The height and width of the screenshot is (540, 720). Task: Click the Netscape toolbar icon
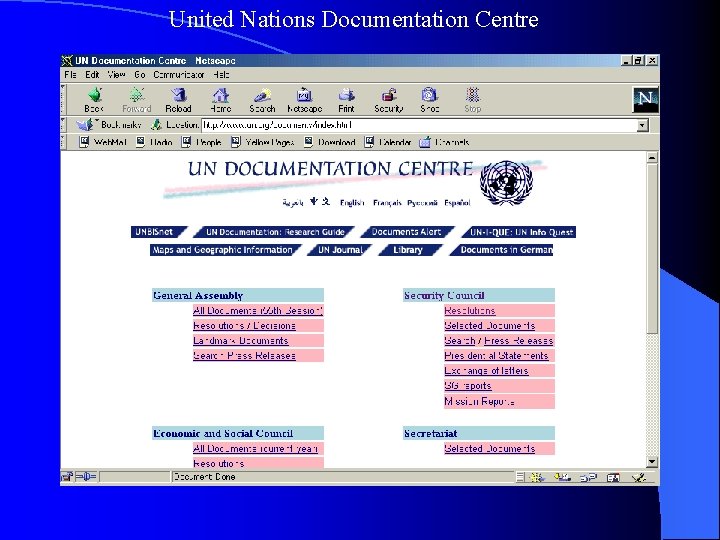point(304,95)
